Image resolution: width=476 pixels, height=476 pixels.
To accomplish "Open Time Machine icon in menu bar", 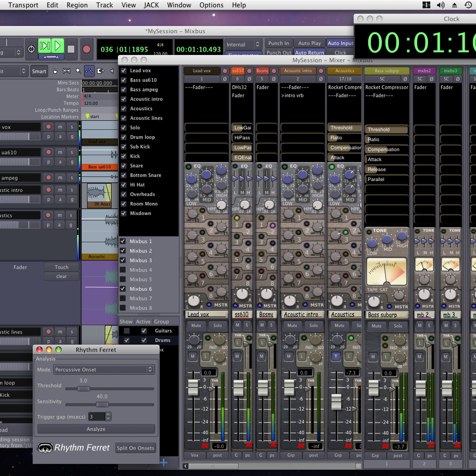I will point(468,5).
